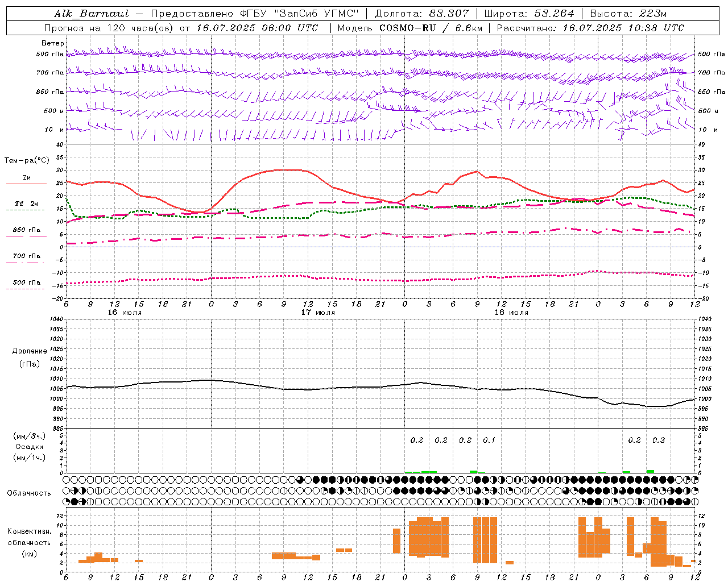Image resolution: width=728 pixels, height=582 pixels.
Task: Click the 17 июля date label
Action: pyautogui.click(x=318, y=313)
